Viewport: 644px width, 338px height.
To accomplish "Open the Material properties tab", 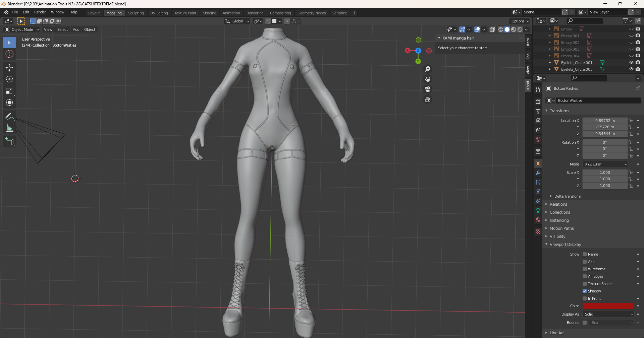I will [x=538, y=220].
